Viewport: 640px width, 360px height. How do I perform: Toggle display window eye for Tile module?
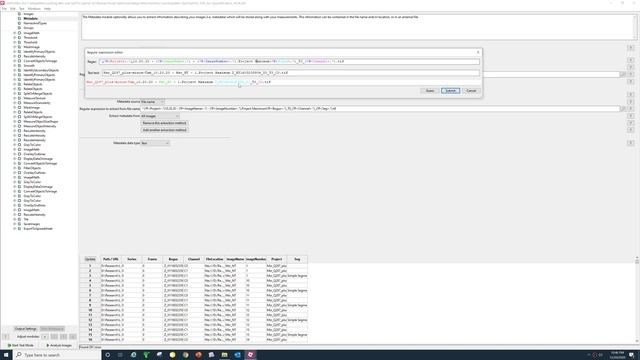pyautogui.click(x=15, y=219)
